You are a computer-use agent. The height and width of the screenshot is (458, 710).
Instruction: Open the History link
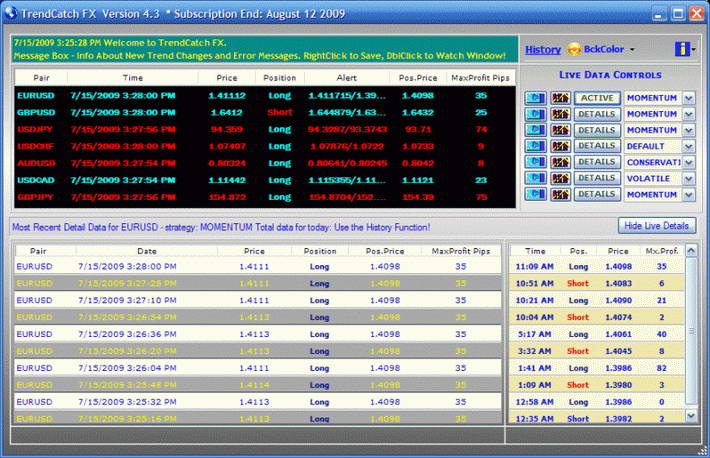(x=543, y=50)
